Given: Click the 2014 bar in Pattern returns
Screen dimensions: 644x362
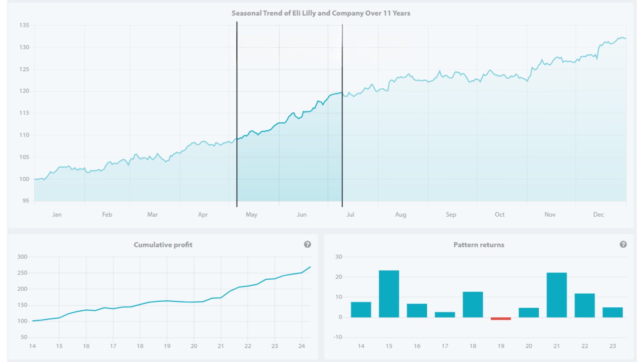Looking at the screenshot, I should click(x=361, y=309).
